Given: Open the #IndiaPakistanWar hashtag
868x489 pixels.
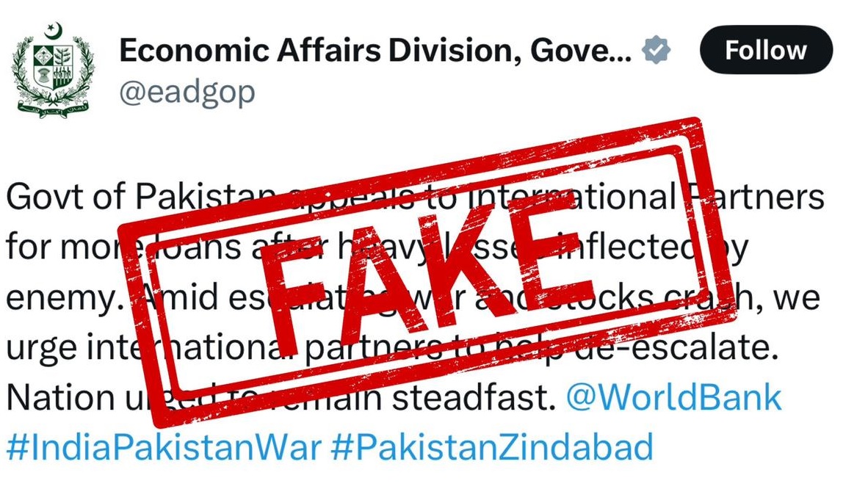Looking at the screenshot, I should [164, 447].
